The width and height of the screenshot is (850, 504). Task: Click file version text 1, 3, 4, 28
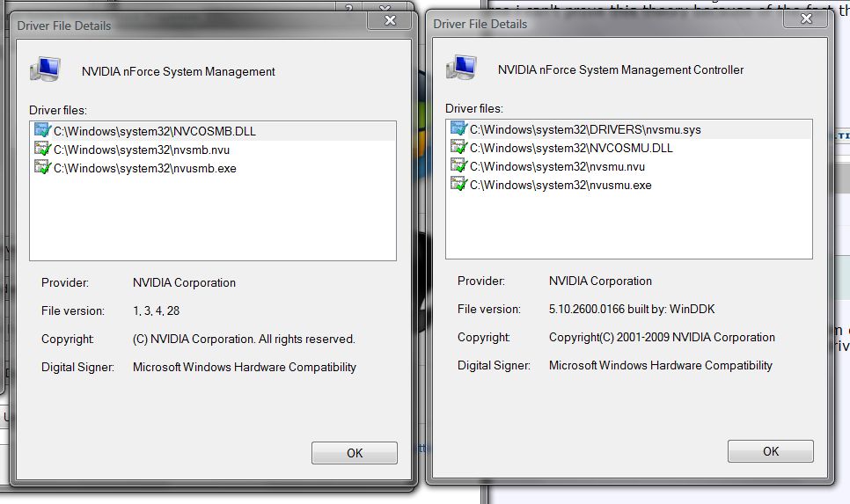156,311
